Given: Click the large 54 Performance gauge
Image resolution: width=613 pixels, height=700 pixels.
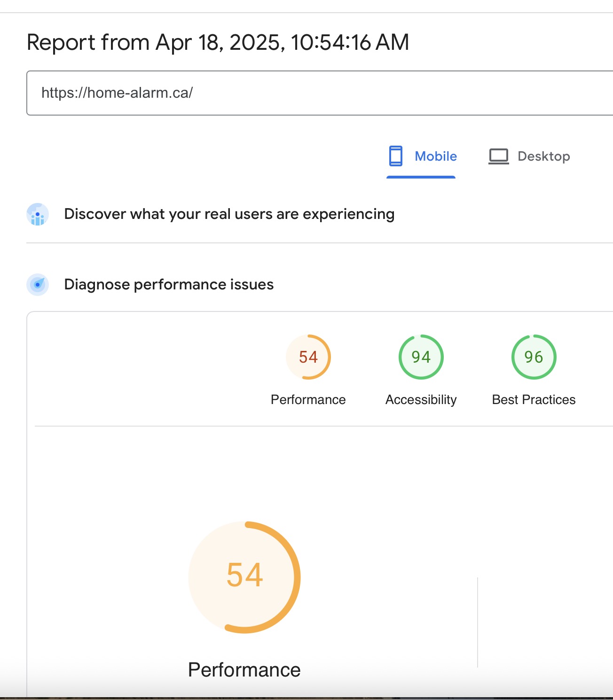Looking at the screenshot, I should [244, 577].
